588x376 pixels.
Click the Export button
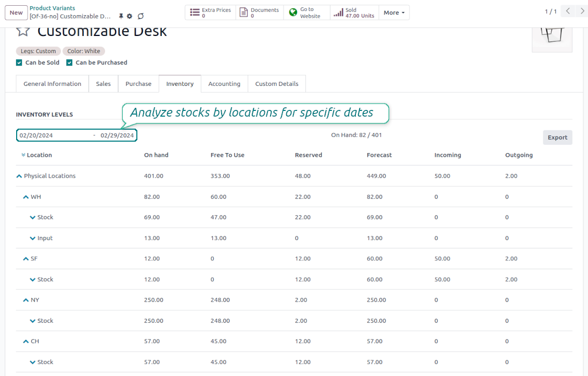(x=557, y=137)
